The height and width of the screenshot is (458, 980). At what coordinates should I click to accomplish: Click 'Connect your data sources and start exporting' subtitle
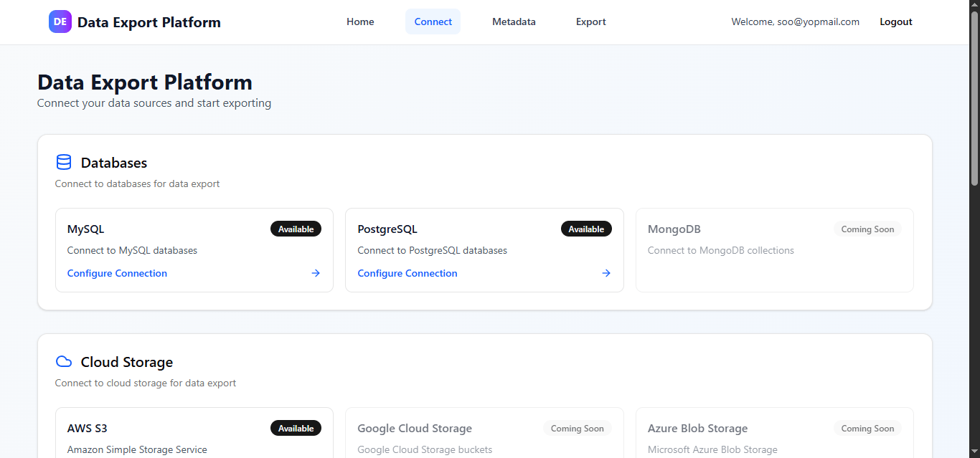[x=154, y=102]
